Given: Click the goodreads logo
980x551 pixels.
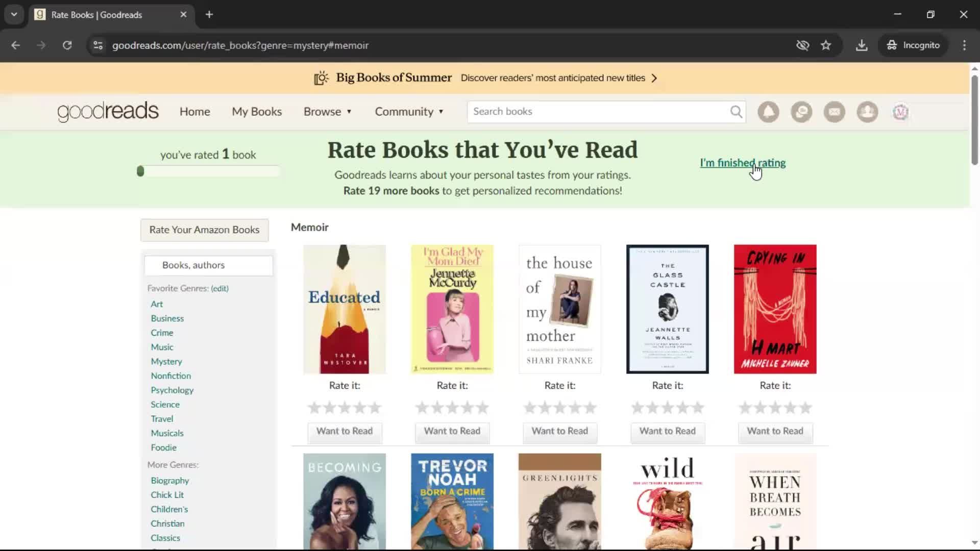Looking at the screenshot, I should (108, 112).
